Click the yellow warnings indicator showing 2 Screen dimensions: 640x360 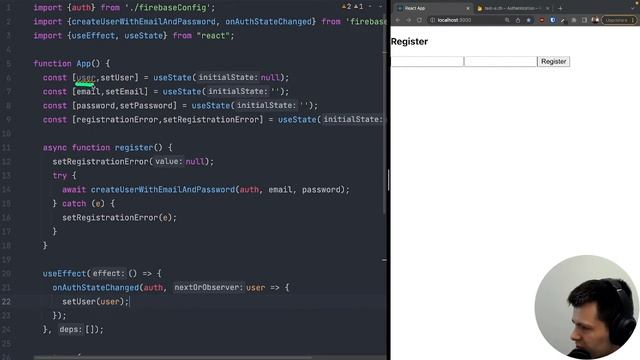346,6
